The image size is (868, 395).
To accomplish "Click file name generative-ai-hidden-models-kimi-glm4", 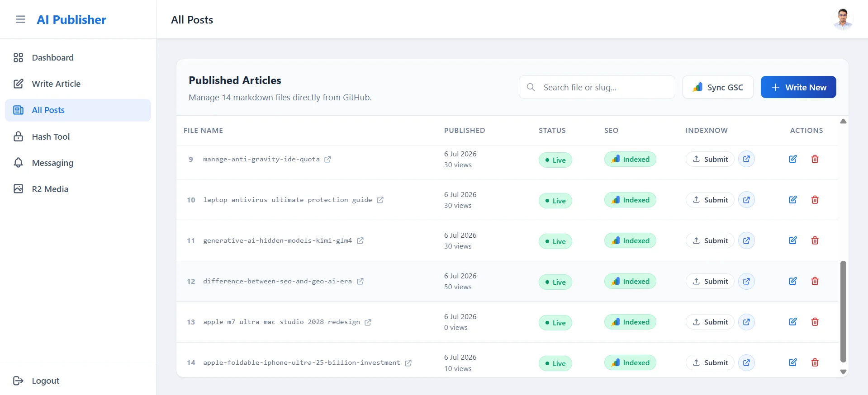I will pyautogui.click(x=277, y=240).
